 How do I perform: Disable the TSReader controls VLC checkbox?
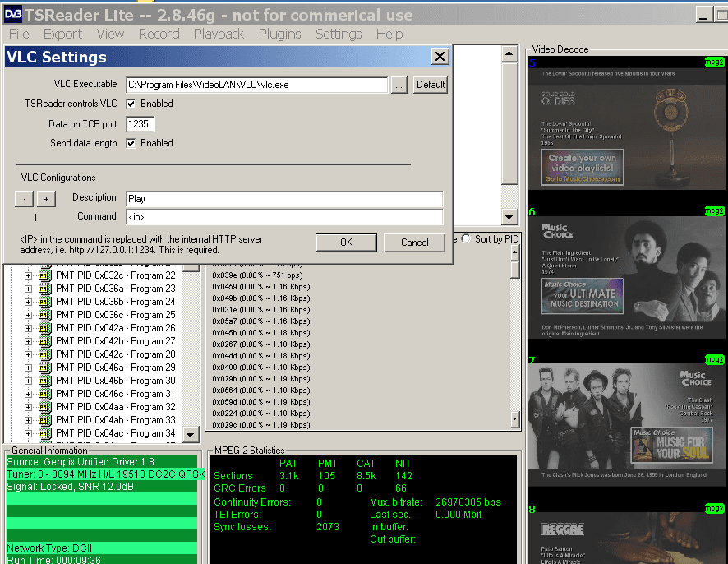pos(131,104)
